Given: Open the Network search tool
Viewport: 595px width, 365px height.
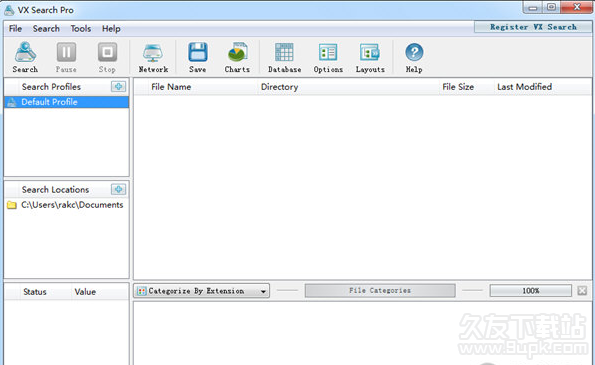Looking at the screenshot, I should point(153,57).
